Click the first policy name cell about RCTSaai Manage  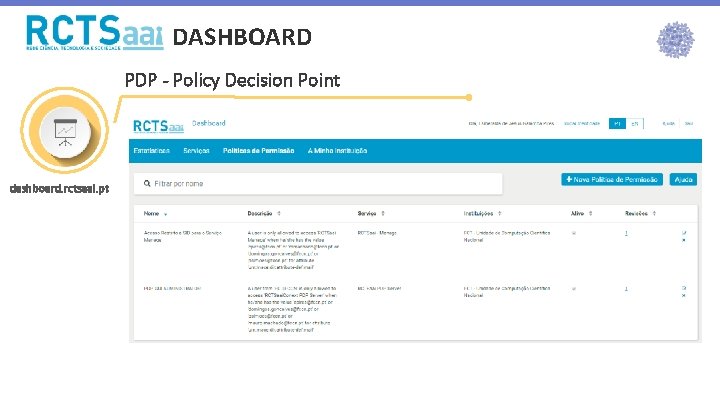183,236
